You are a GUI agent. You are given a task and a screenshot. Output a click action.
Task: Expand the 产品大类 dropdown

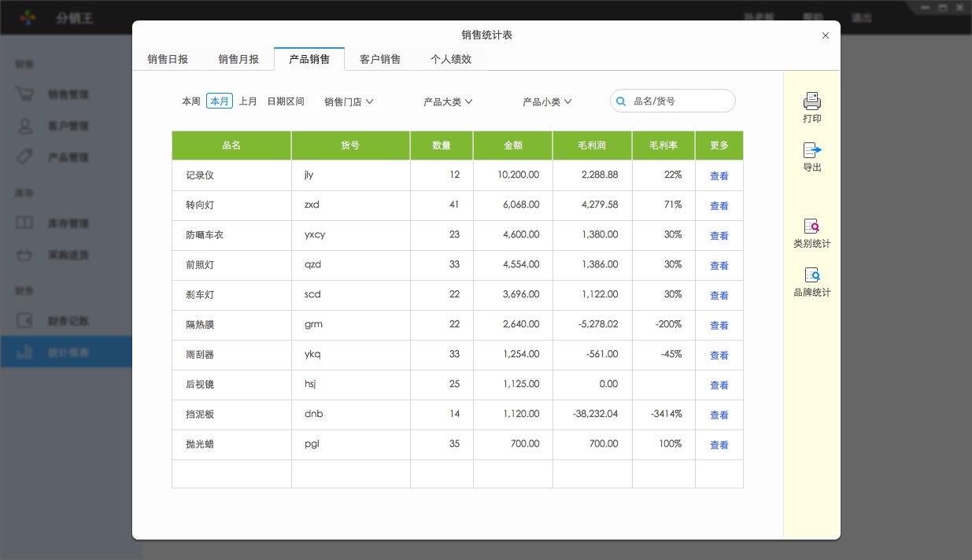point(448,101)
